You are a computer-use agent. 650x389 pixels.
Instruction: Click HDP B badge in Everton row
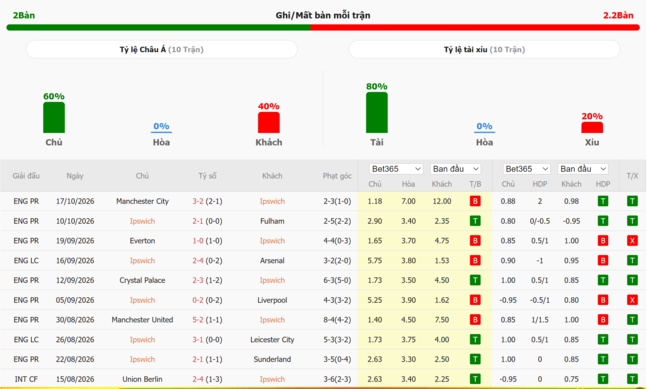(603, 241)
